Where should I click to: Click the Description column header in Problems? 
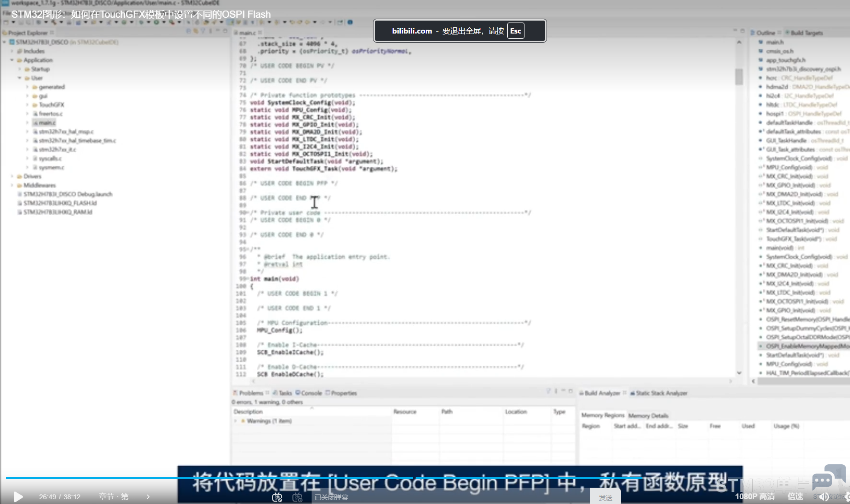(x=248, y=412)
